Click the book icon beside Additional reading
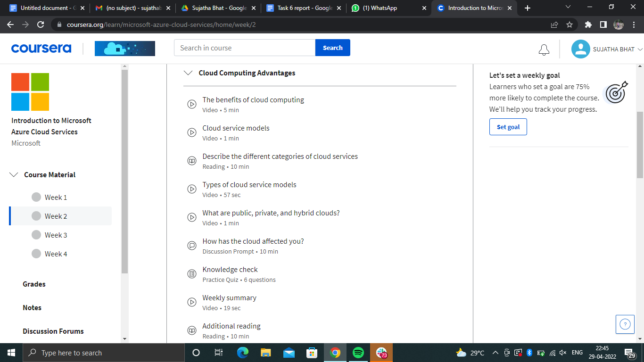 point(192,330)
